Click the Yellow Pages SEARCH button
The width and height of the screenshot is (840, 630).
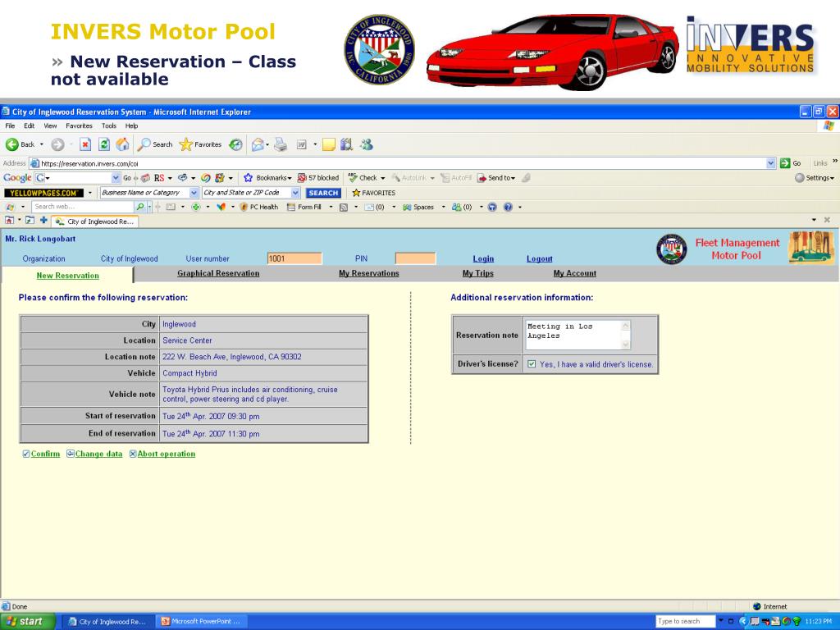[323, 193]
